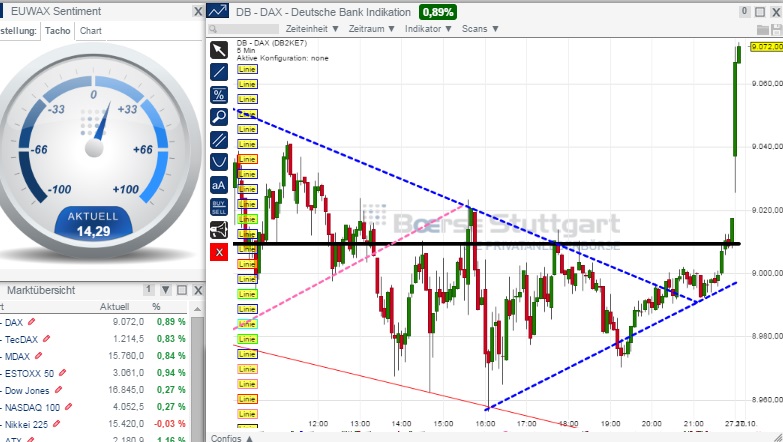Open the Zeitraum dropdown

tap(372, 29)
